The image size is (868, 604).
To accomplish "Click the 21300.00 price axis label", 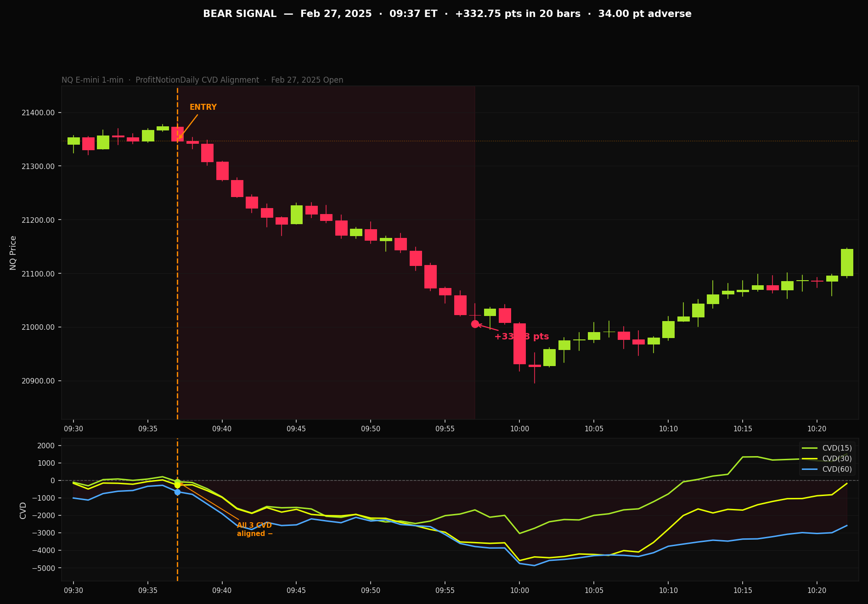I will point(38,166).
